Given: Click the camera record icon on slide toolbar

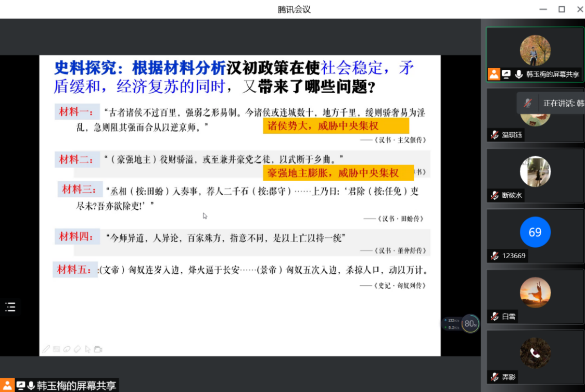Looking at the screenshot, I should pos(98,349).
